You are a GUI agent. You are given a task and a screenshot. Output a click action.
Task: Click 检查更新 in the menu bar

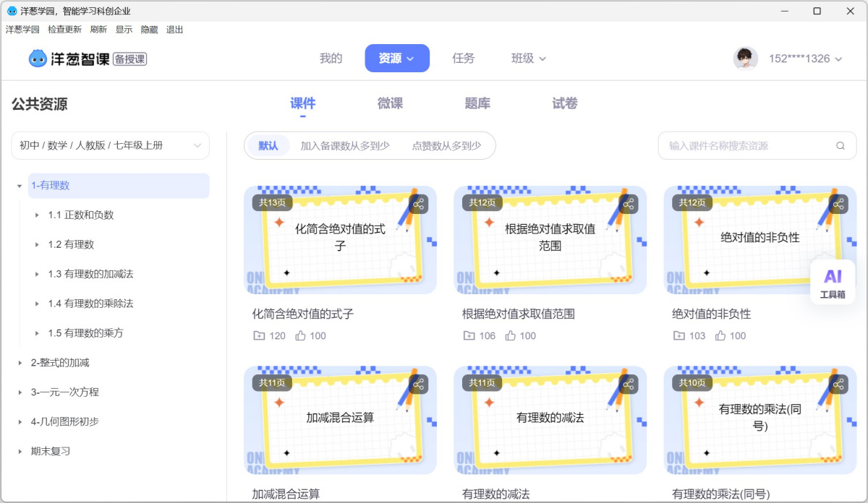[66, 29]
